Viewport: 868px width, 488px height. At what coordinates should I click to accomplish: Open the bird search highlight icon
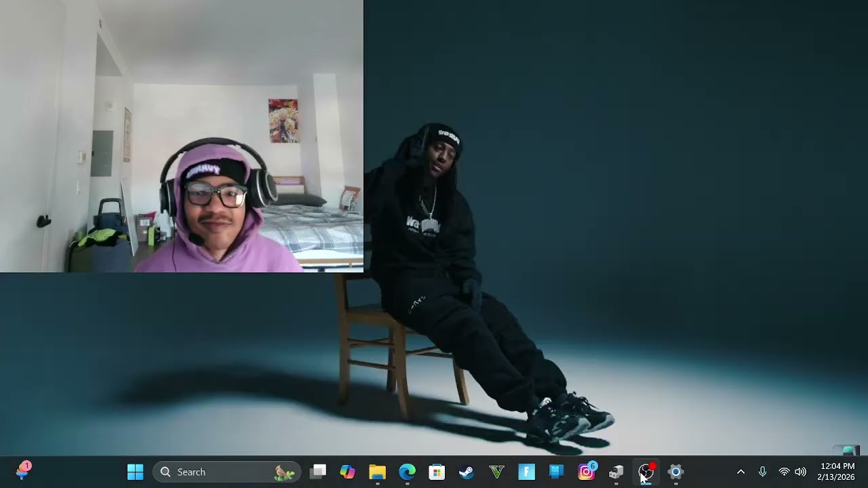[x=284, y=472]
